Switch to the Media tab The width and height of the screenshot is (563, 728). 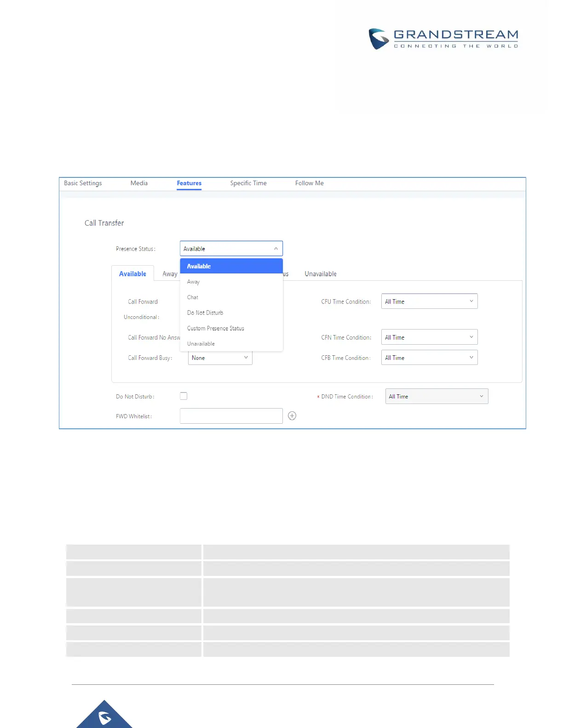pyautogui.click(x=139, y=183)
